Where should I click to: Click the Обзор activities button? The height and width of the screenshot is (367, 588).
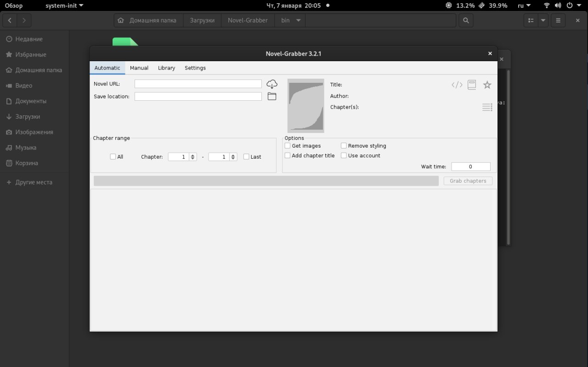tap(14, 6)
